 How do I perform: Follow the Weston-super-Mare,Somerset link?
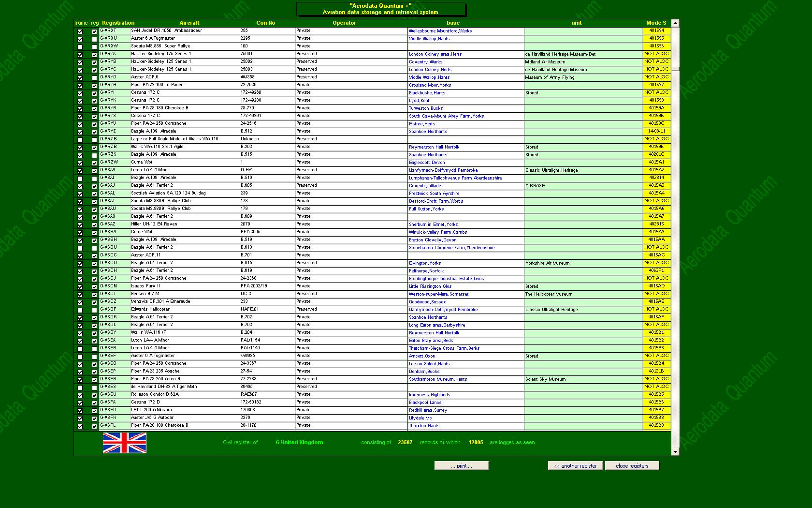pos(438,294)
